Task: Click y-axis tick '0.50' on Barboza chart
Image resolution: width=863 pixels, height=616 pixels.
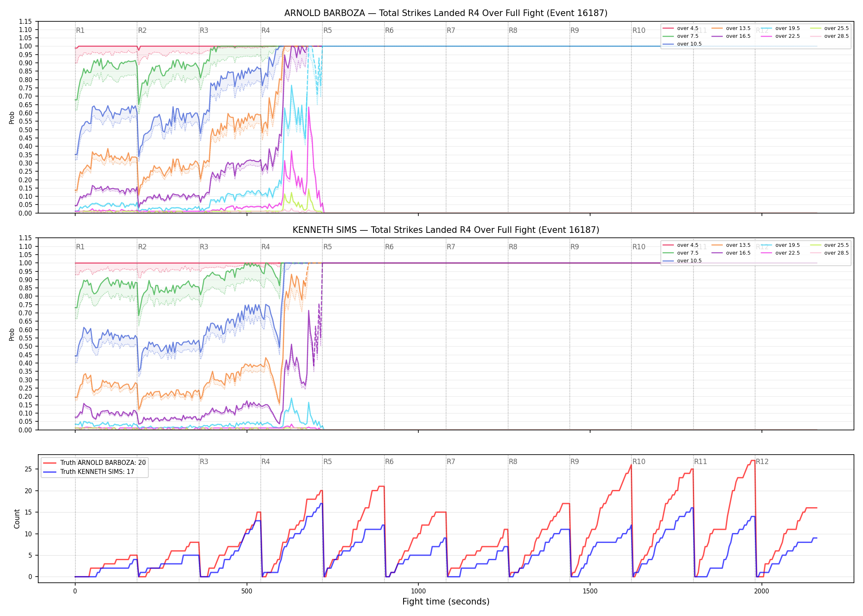Action: 25,130
